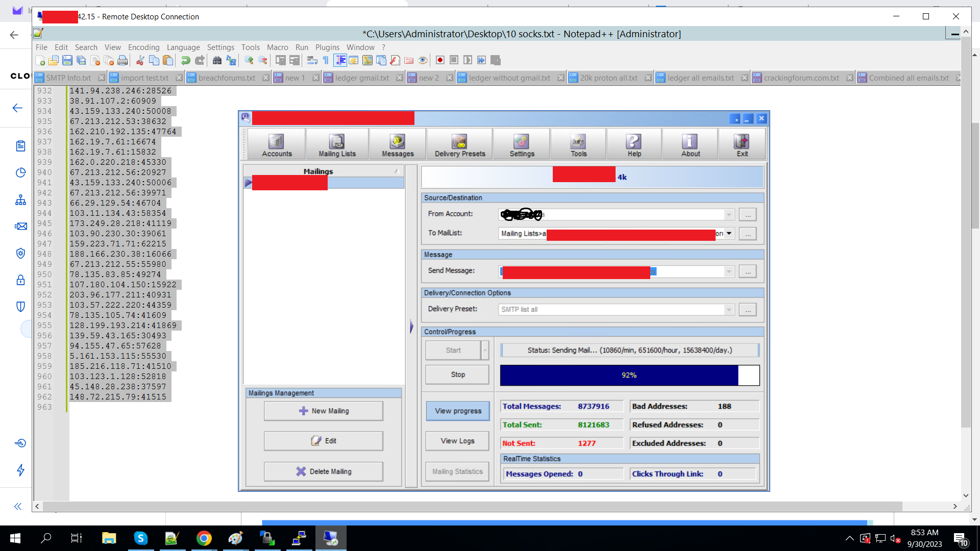Open the mailer About icon
The width and height of the screenshot is (980, 551).
coord(690,145)
